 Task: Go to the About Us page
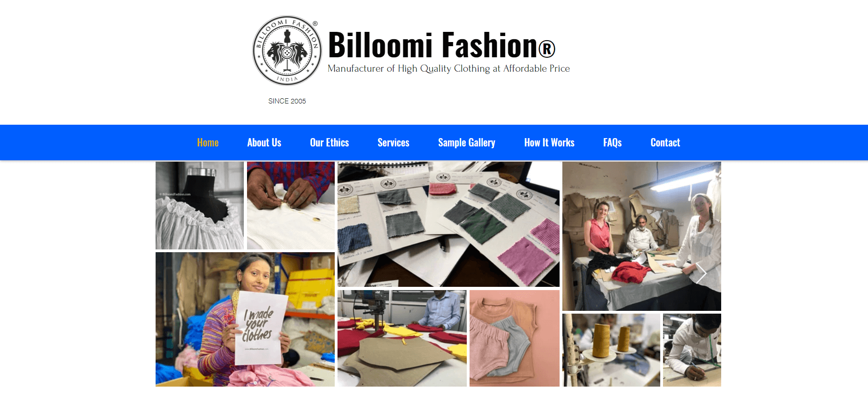pyautogui.click(x=264, y=143)
